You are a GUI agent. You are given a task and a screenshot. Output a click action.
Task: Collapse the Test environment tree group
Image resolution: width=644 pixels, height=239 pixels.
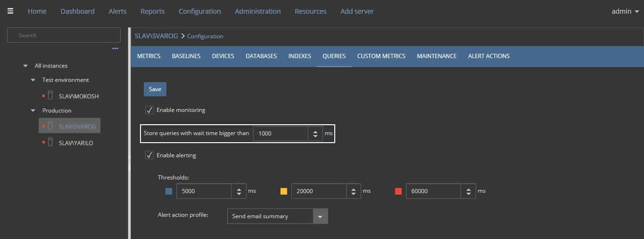[x=33, y=80]
